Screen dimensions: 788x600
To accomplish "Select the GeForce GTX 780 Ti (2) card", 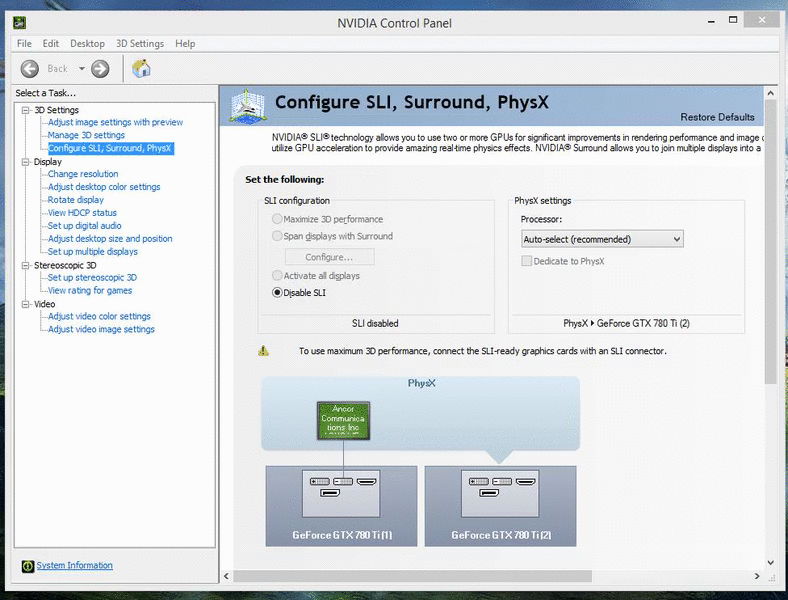I will click(501, 506).
